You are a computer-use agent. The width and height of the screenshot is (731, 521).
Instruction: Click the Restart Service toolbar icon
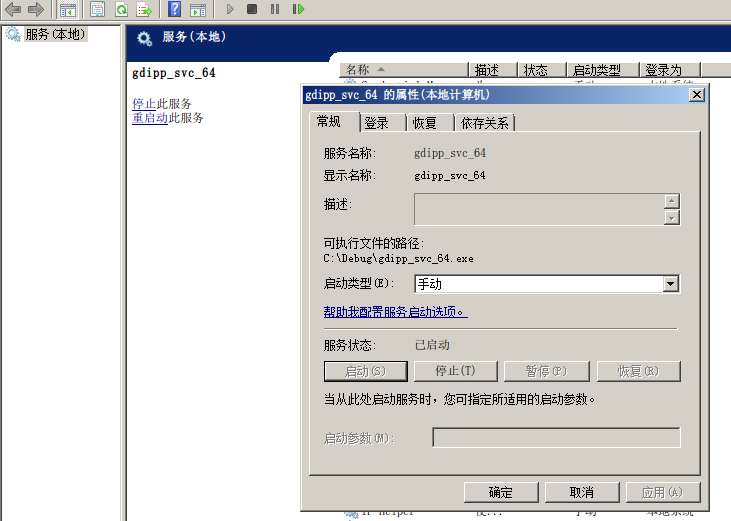[298, 9]
